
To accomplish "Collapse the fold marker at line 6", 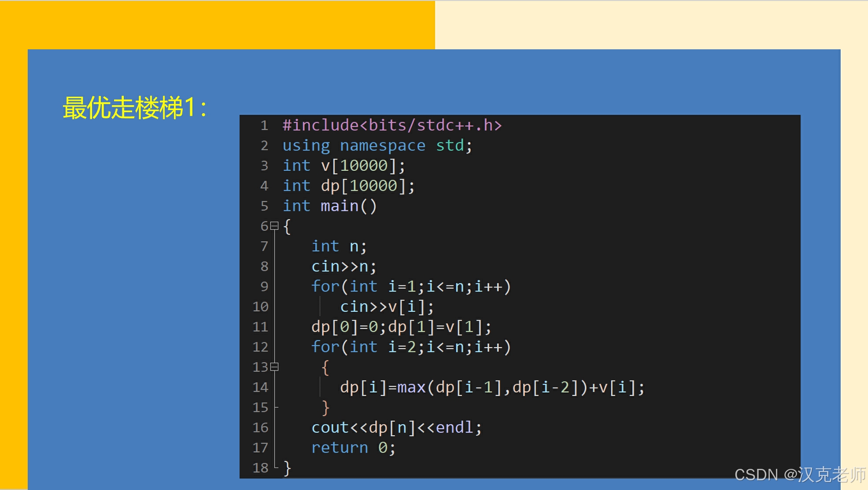I will (x=274, y=226).
